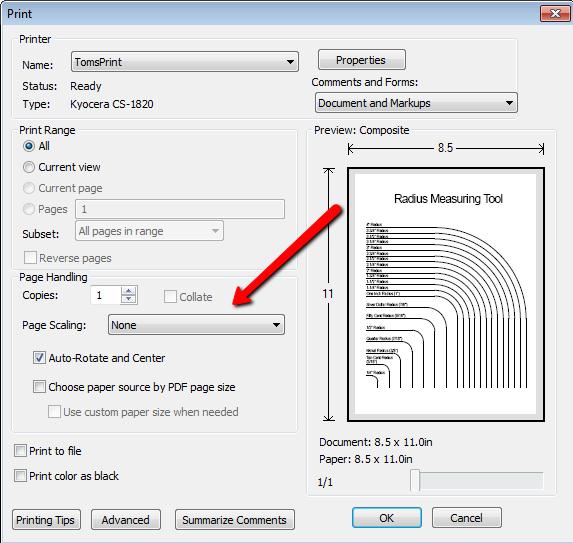Open the printer Name dropdown showing TomsPrint

click(x=185, y=62)
